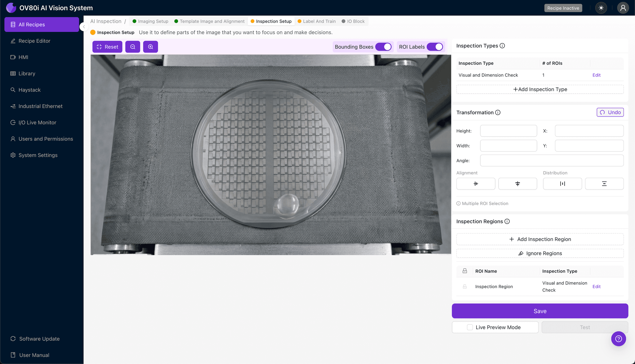Click the Width input field
Viewport: 635px width, 364px height.
[x=508, y=146]
